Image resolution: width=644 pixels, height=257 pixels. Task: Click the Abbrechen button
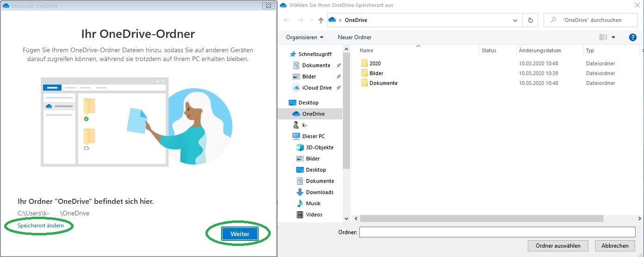615,245
